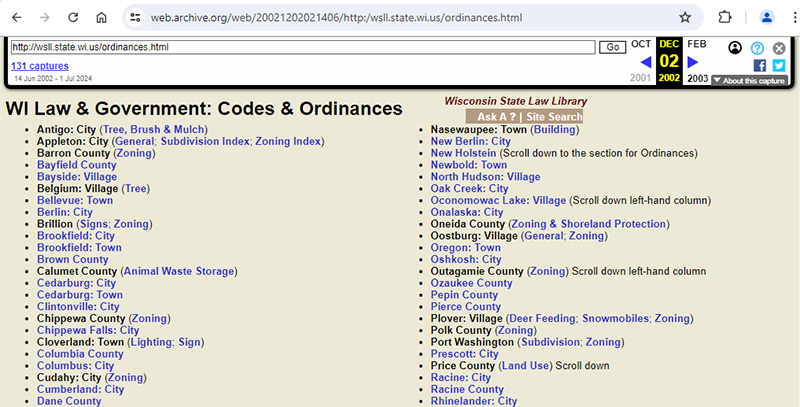Open the Columbia County link
The image size is (800, 407).
coord(80,353)
